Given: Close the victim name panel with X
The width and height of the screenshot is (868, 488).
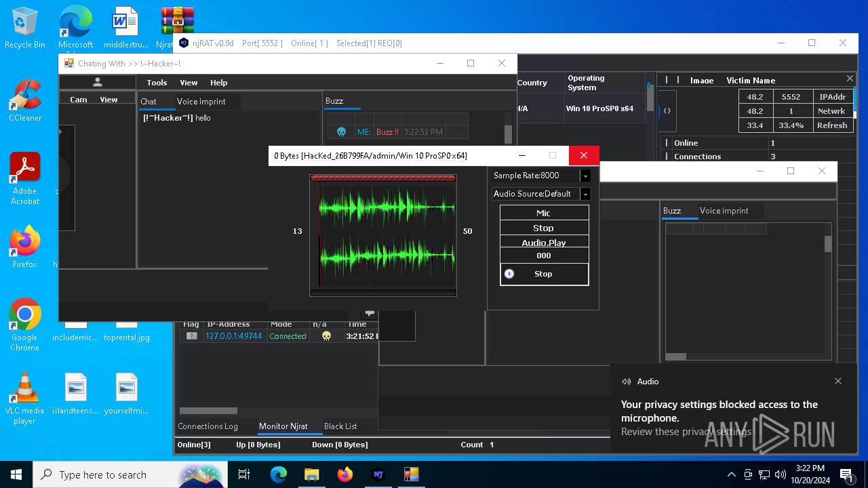Looking at the screenshot, I should [x=850, y=79].
